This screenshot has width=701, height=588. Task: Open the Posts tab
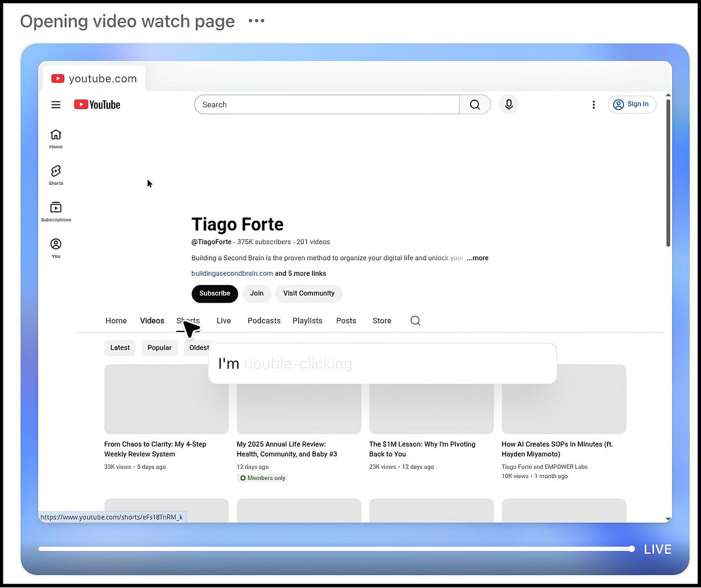[346, 320]
